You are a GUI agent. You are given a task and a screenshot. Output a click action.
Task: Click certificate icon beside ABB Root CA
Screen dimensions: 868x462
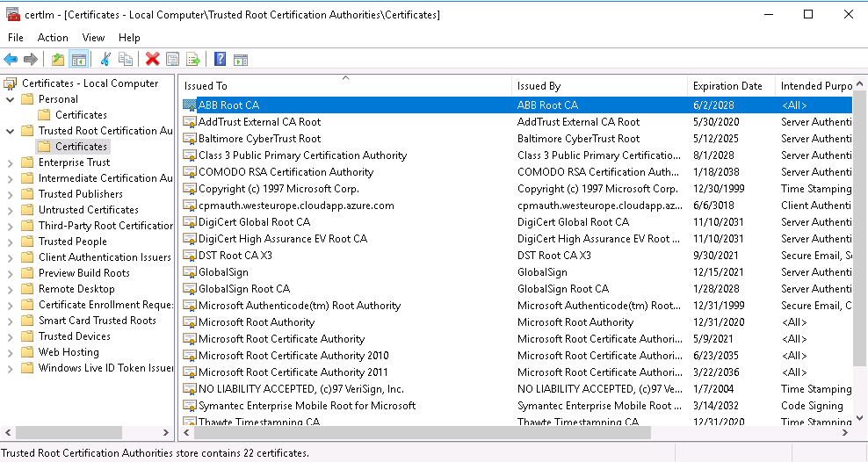point(190,105)
